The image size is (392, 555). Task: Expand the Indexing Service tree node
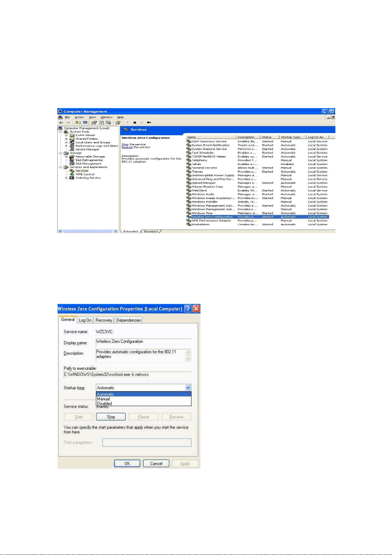(x=66, y=178)
